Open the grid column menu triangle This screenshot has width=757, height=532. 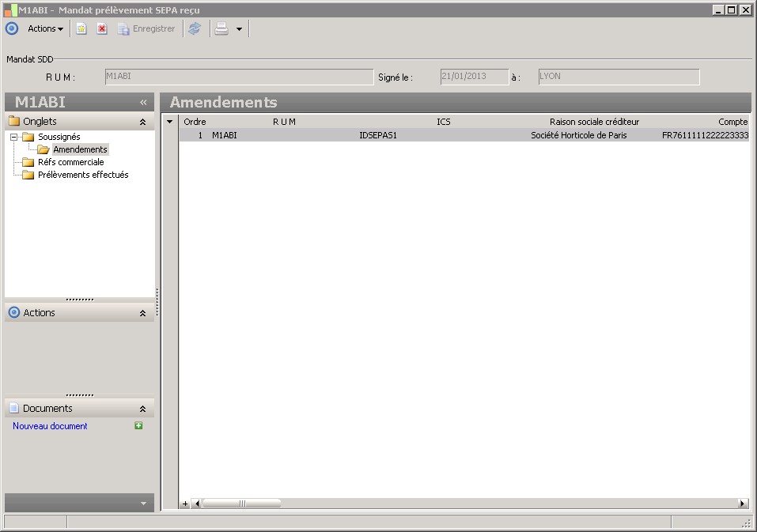coord(170,122)
